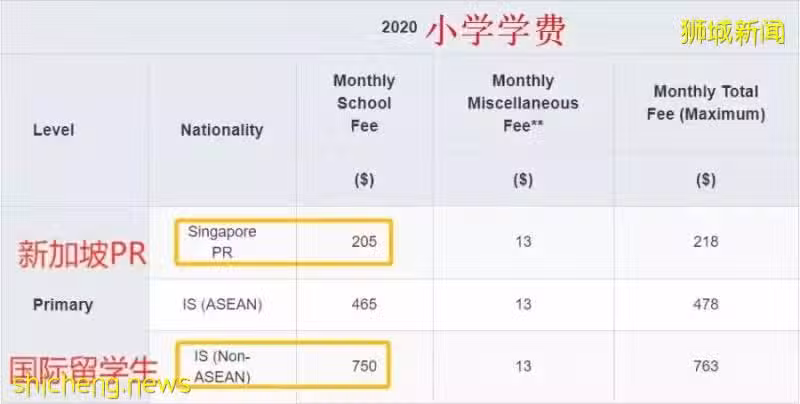Click the Singapore PR nationality cell

click(222, 242)
